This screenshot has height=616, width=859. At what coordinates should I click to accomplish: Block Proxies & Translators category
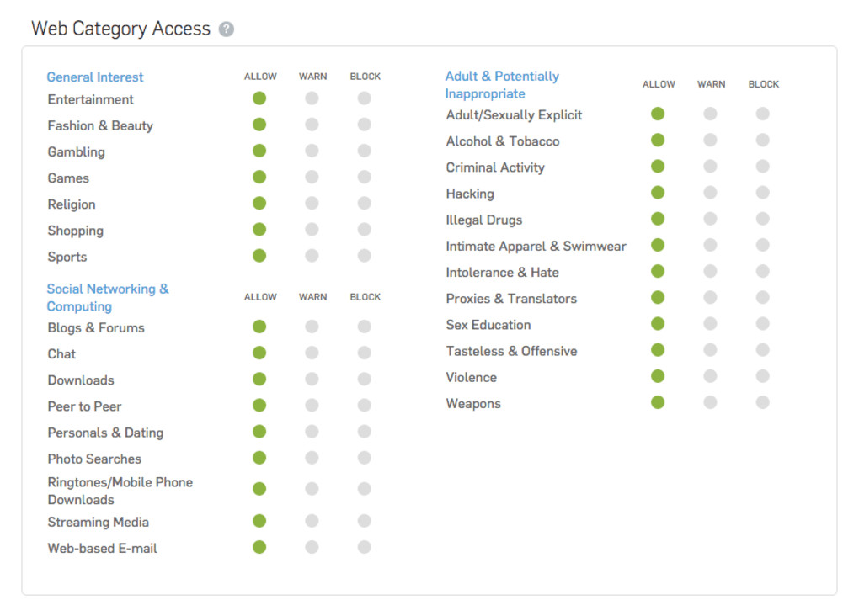(762, 298)
